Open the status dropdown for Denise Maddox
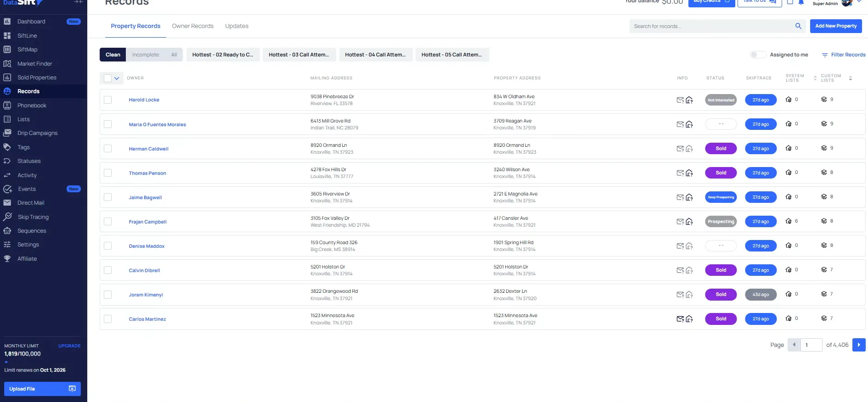The width and height of the screenshot is (868, 402). click(x=721, y=246)
